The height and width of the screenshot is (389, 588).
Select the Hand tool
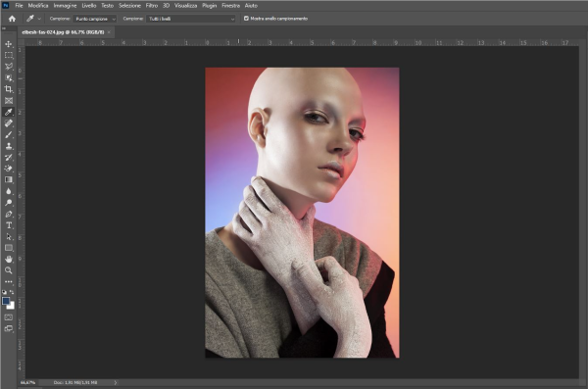pyautogui.click(x=8, y=260)
